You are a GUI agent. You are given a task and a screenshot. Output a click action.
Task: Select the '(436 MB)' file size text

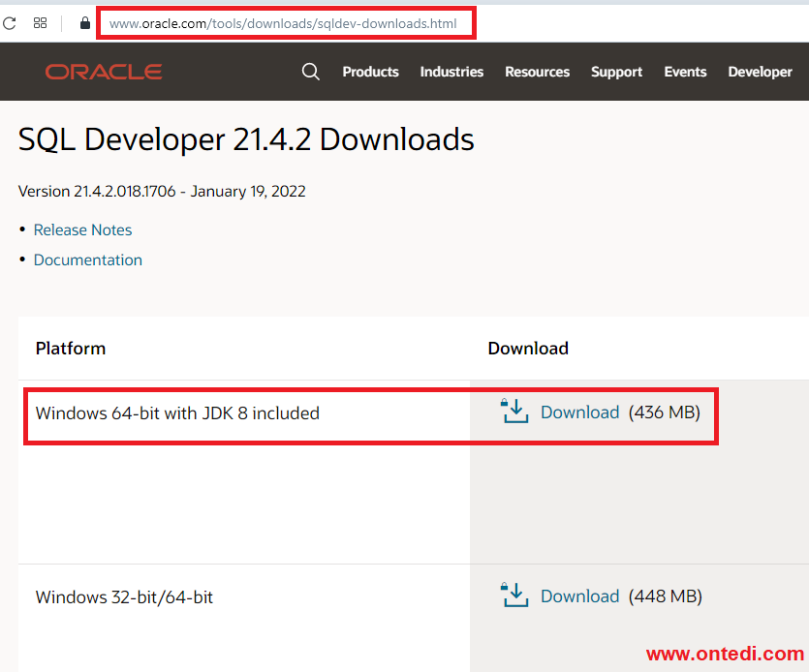665,412
